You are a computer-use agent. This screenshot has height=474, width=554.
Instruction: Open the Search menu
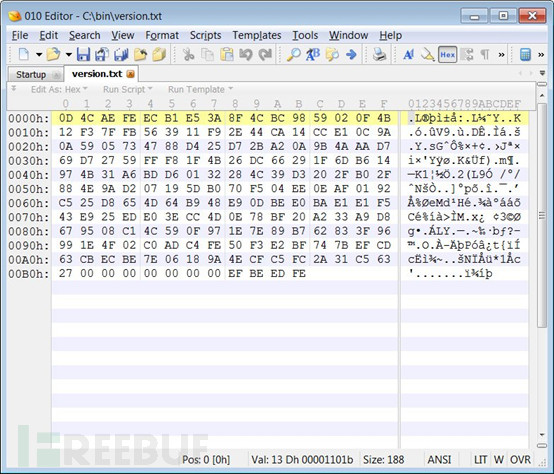click(x=84, y=35)
